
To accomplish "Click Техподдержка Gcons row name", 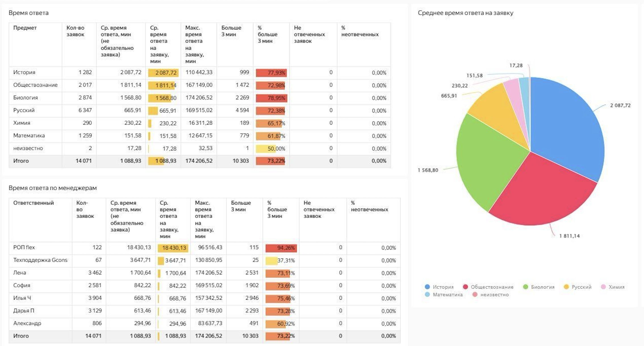I will pos(40,260).
